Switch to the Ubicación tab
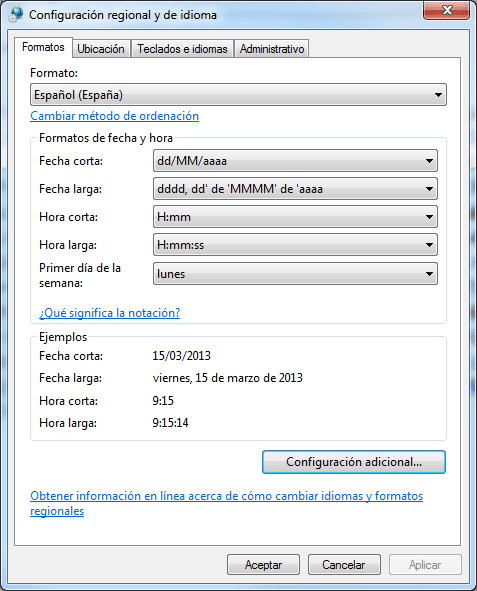 pos(101,49)
